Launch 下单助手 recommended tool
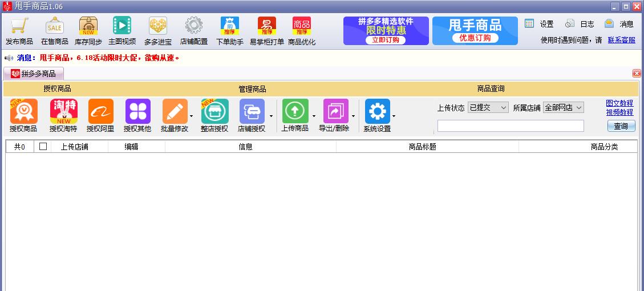The height and width of the screenshot is (291, 644). 230,26
